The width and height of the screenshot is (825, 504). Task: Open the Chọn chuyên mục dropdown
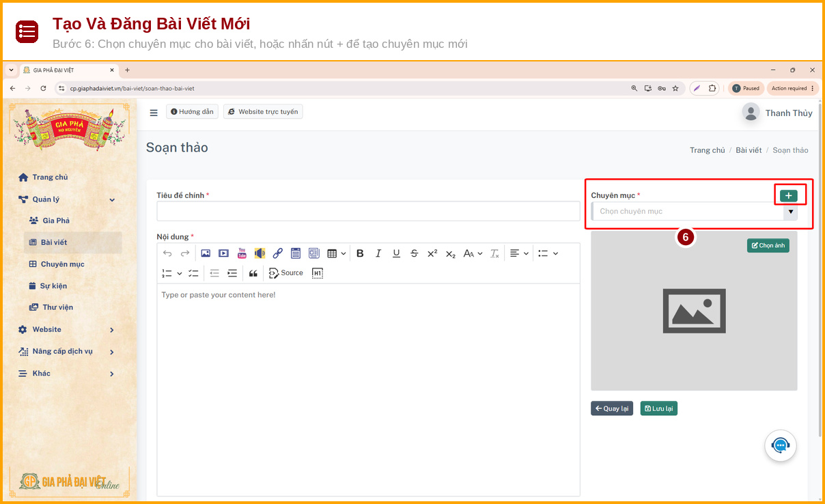click(x=695, y=212)
